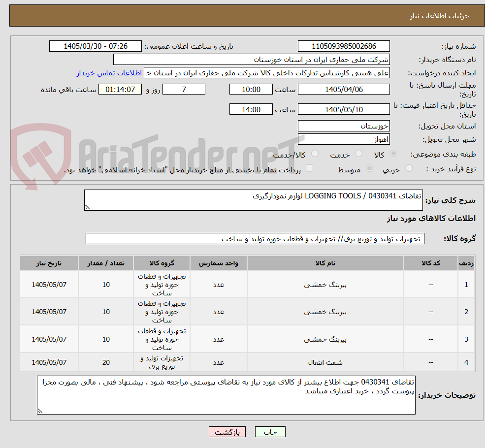Click the deadline time field 10:00

251,90
